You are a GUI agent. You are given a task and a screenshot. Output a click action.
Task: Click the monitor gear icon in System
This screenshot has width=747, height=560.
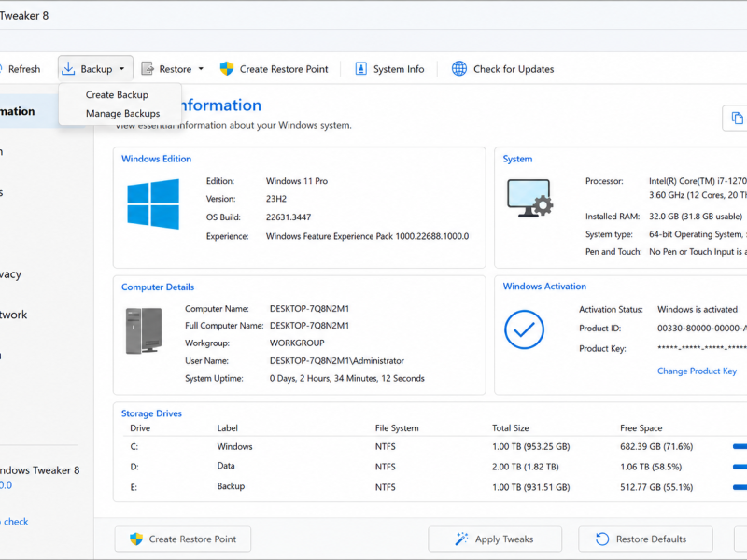(x=529, y=198)
